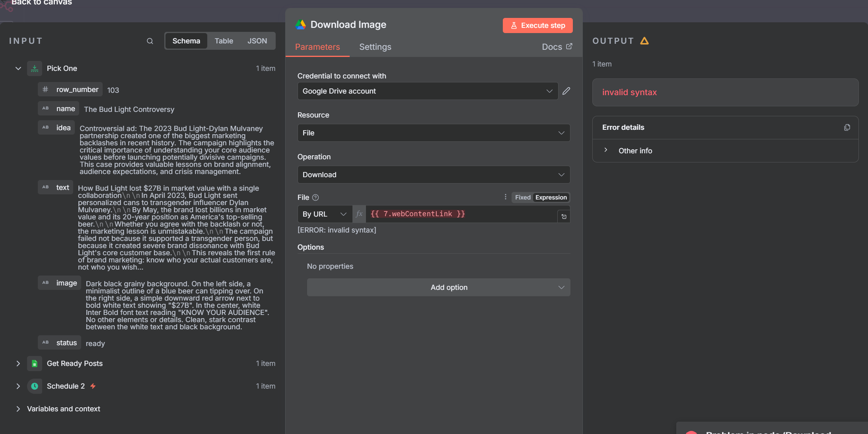Switch File field to Fixed mode
868x434 pixels.
522,197
